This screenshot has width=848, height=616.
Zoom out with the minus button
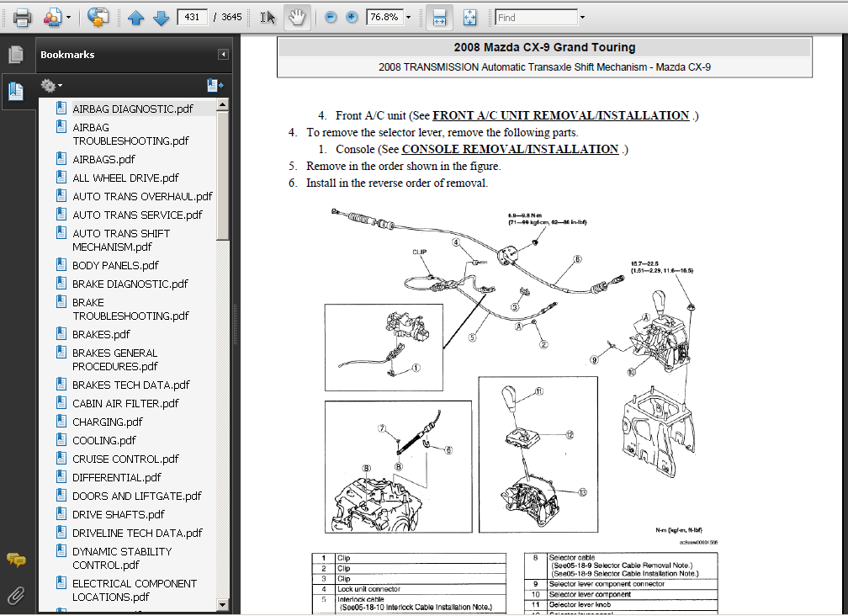[331, 18]
